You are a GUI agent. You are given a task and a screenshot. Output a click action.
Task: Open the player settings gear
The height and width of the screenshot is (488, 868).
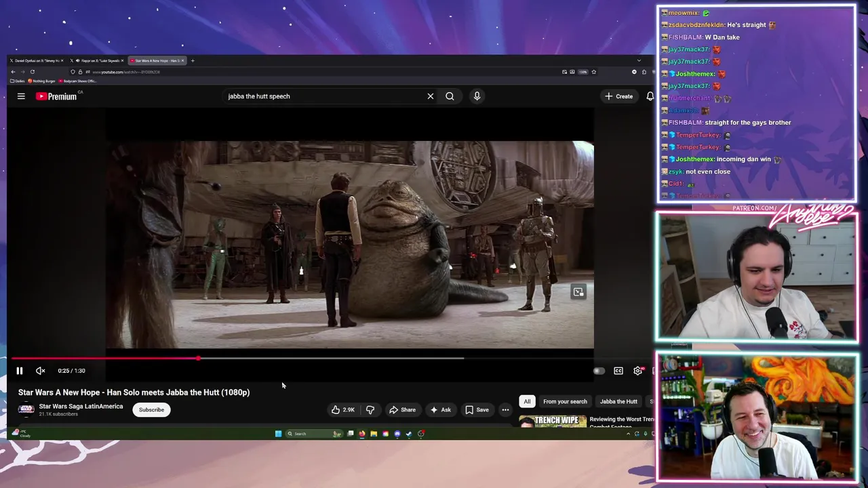638,371
